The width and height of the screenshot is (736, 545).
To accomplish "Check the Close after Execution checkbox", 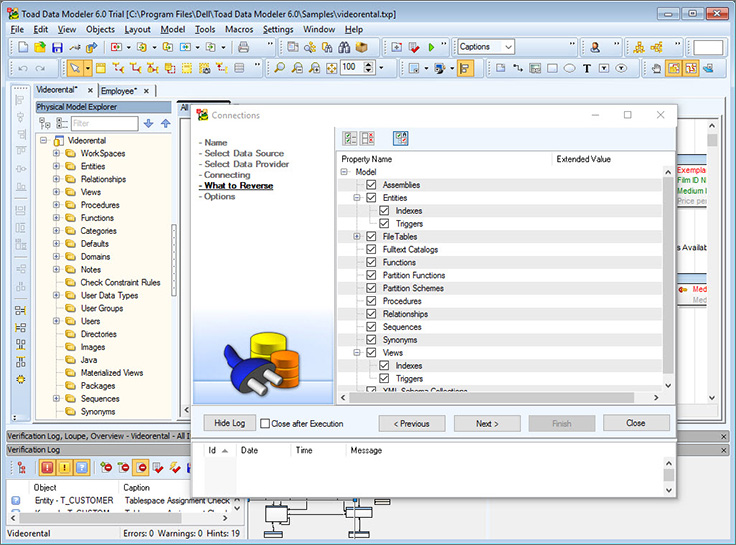I will (x=265, y=423).
